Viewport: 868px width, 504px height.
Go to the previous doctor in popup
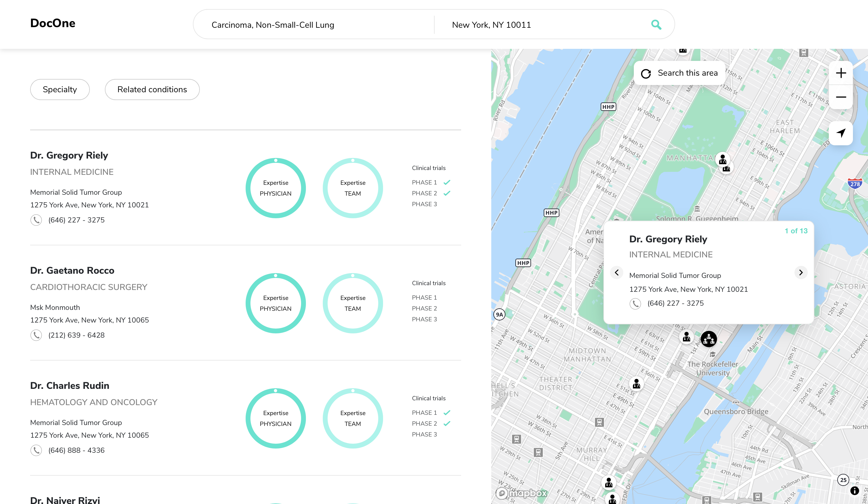click(617, 272)
